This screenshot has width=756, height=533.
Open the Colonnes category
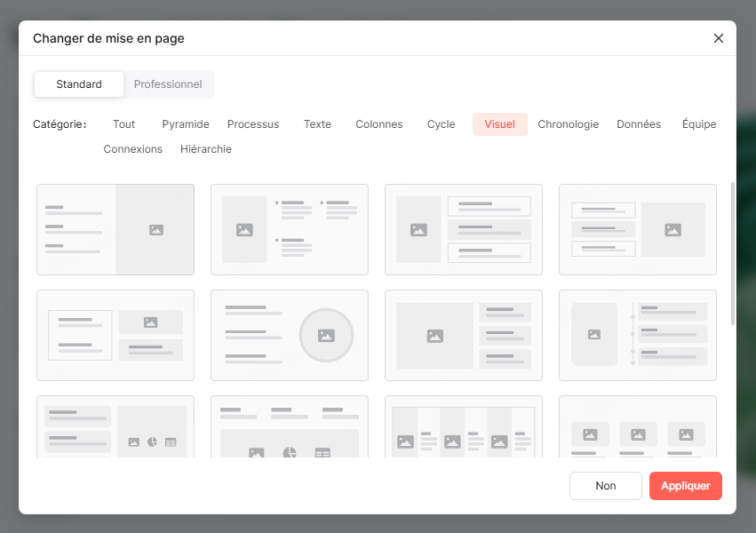(x=379, y=124)
